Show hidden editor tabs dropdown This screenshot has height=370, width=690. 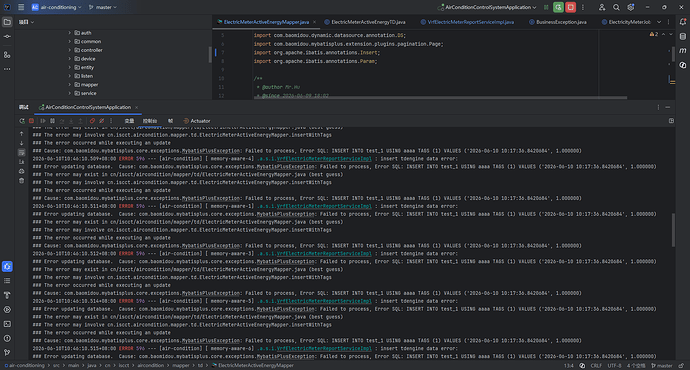click(x=659, y=22)
